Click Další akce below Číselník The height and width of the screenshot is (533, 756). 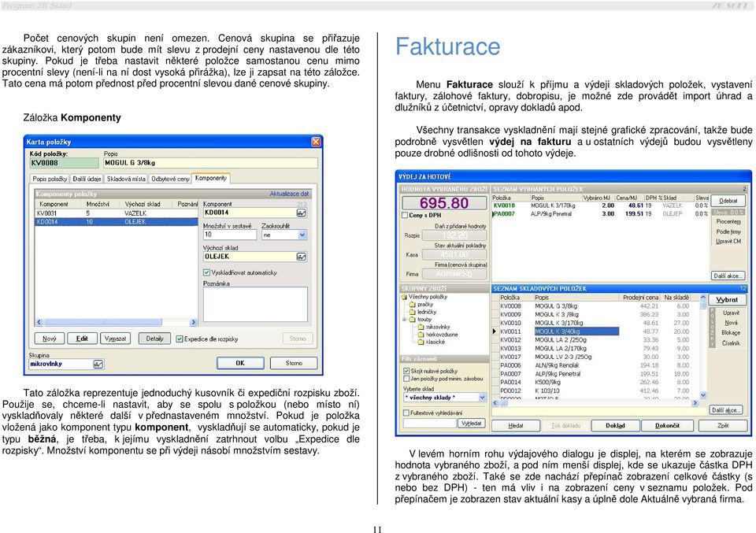point(725,410)
